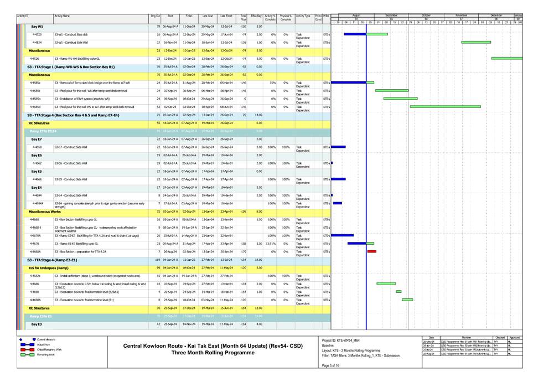Image resolution: width=554 pixels, height=392 pixels.
Task: Click the October month in timescale header
Action: click(426, 15)
